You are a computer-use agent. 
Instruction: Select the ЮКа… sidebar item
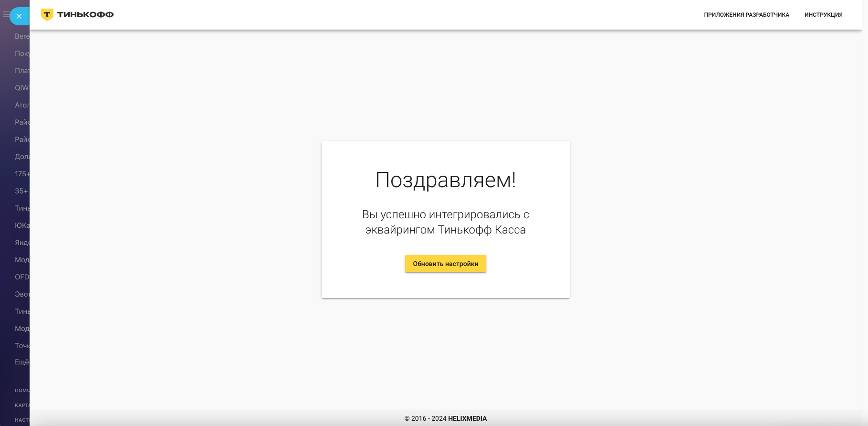(x=22, y=225)
